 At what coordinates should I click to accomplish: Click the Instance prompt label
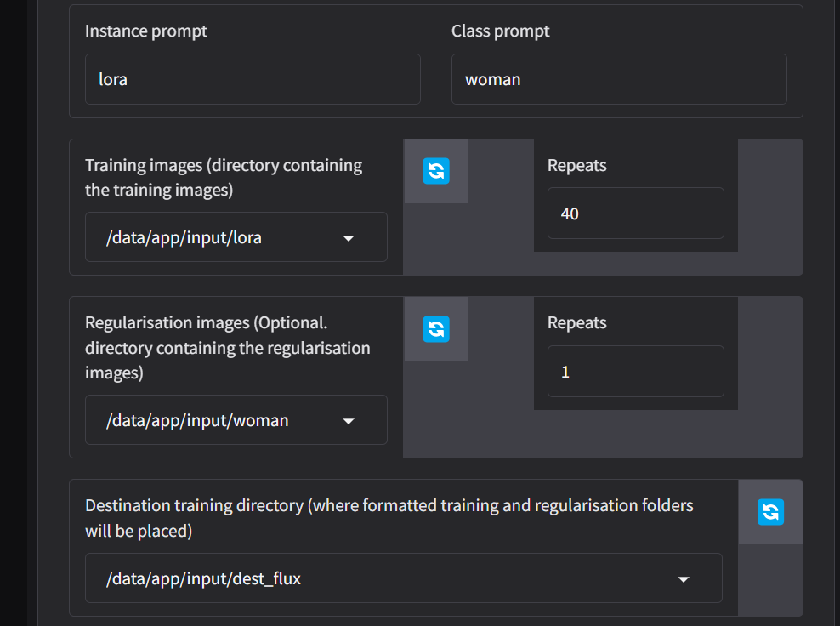tap(146, 31)
